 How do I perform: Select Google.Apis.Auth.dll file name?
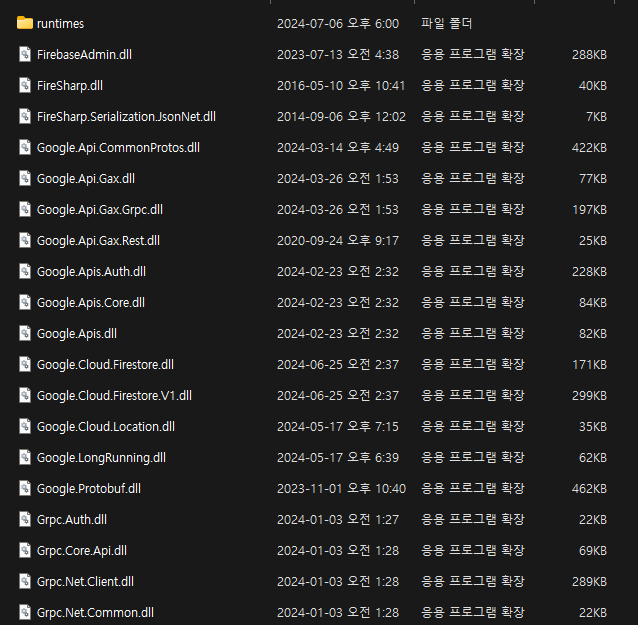pos(91,271)
